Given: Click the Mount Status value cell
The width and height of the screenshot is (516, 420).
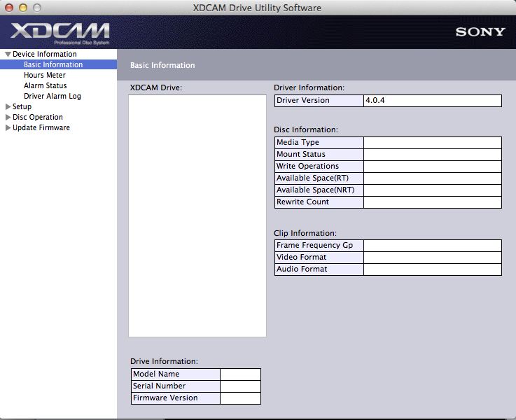Looking at the screenshot, I should (x=433, y=155).
